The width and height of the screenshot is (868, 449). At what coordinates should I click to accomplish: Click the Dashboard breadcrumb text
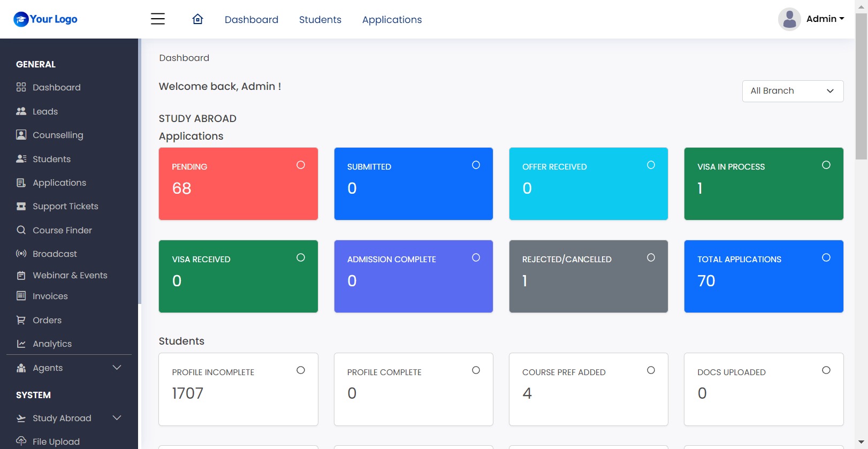[x=184, y=58]
